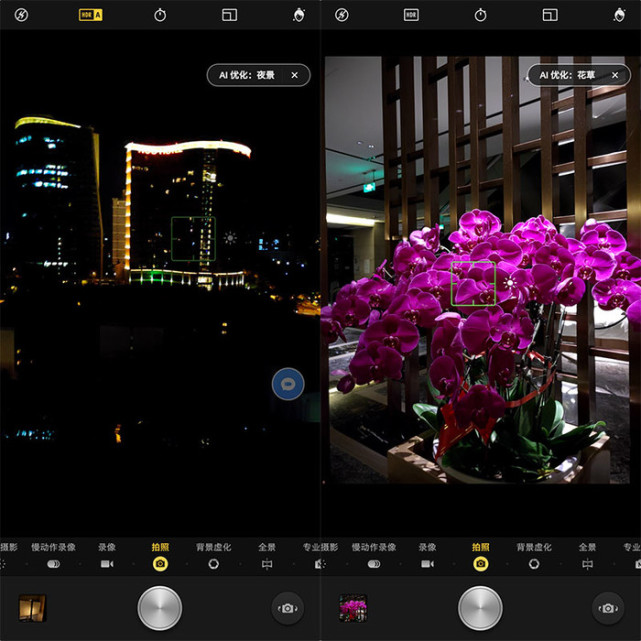Image resolution: width=641 pixels, height=641 pixels.
Task: Tap yellow photo camera icon on left screen
Action: [160, 564]
